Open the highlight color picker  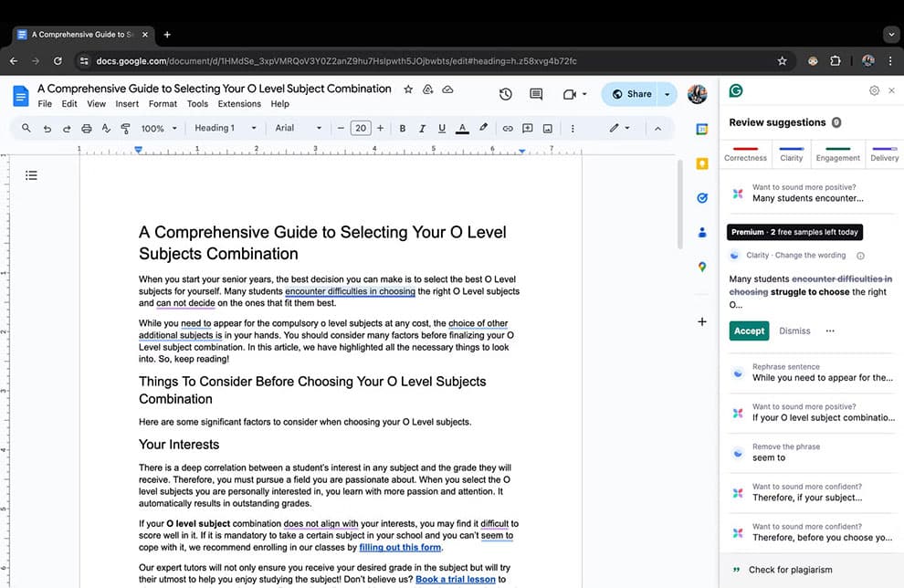click(483, 128)
